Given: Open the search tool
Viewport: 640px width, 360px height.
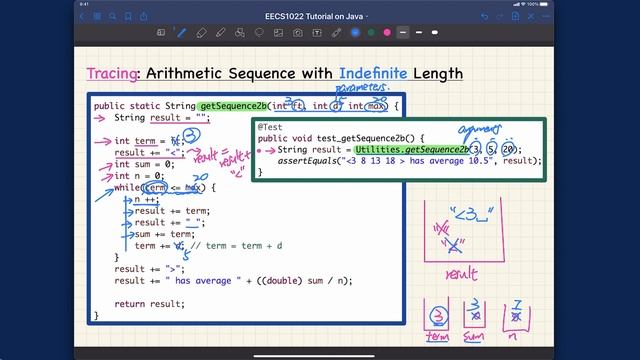Looking at the screenshot, I should pyautogui.click(x=112, y=16).
